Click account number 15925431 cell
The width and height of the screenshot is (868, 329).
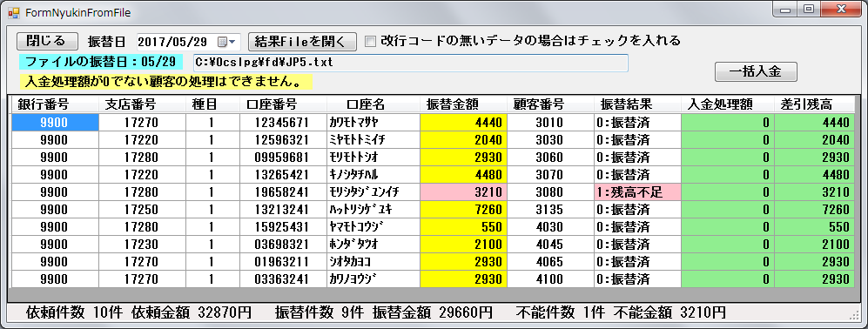pos(284,227)
